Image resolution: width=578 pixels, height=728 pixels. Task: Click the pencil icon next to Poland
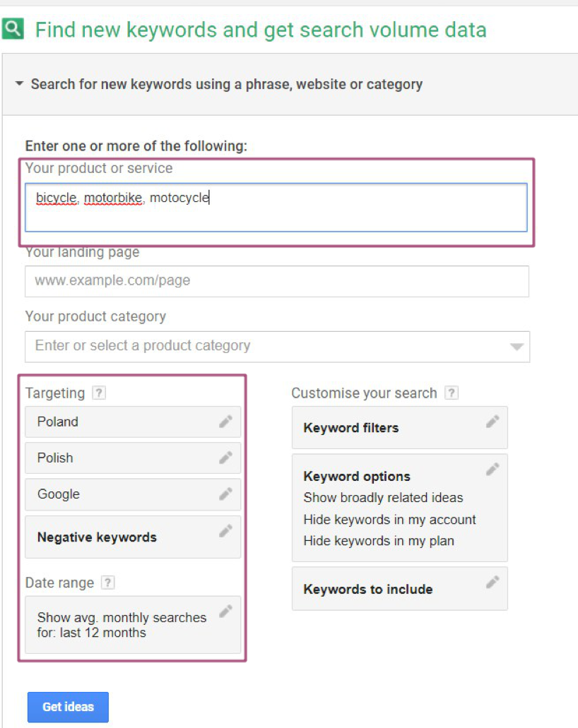(x=225, y=422)
